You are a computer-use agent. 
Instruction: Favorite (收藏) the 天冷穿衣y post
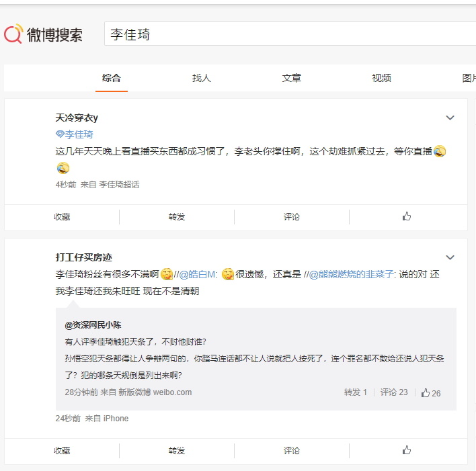coord(62,216)
